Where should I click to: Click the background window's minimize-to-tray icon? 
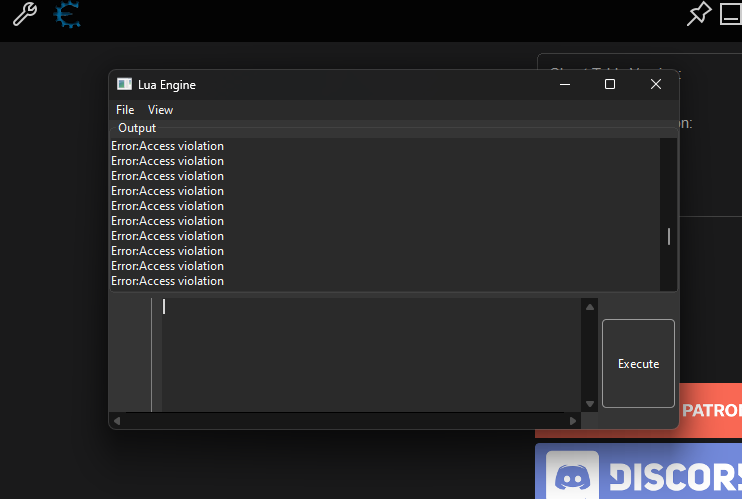[731, 14]
